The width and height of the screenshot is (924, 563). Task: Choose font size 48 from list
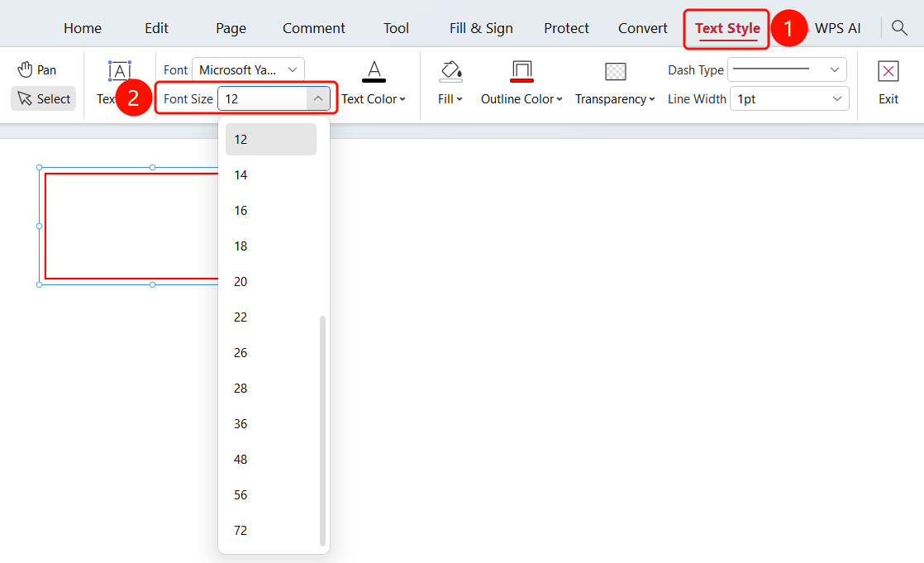[271, 459]
